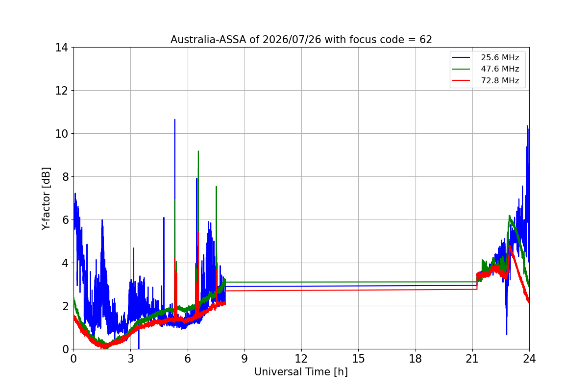The width and height of the screenshot is (588, 392).
Task: Click the y-axis tick label 2
Action: (x=65, y=306)
